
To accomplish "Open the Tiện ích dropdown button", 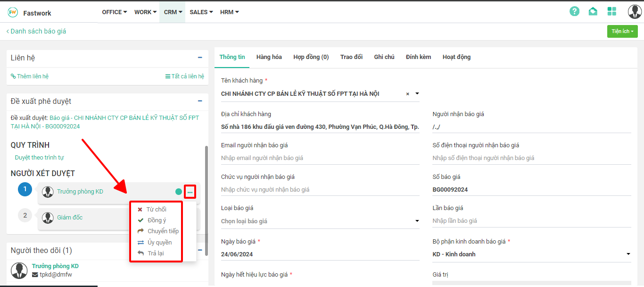I will pyautogui.click(x=622, y=31).
